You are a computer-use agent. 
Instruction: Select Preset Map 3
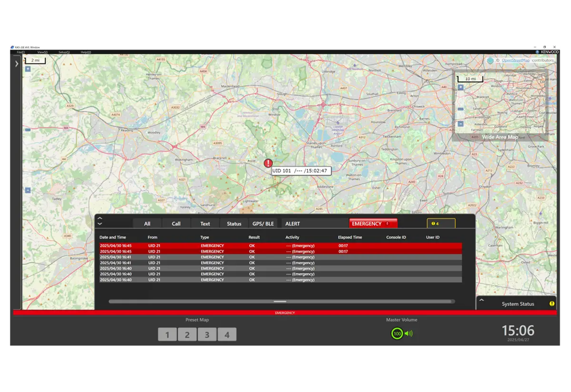(x=207, y=335)
